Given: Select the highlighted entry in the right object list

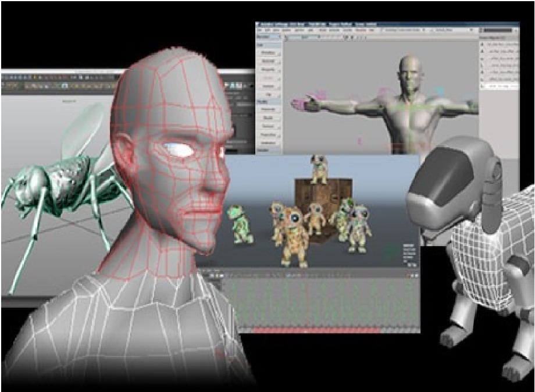Looking at the screenshot, I should pos(498,86).
